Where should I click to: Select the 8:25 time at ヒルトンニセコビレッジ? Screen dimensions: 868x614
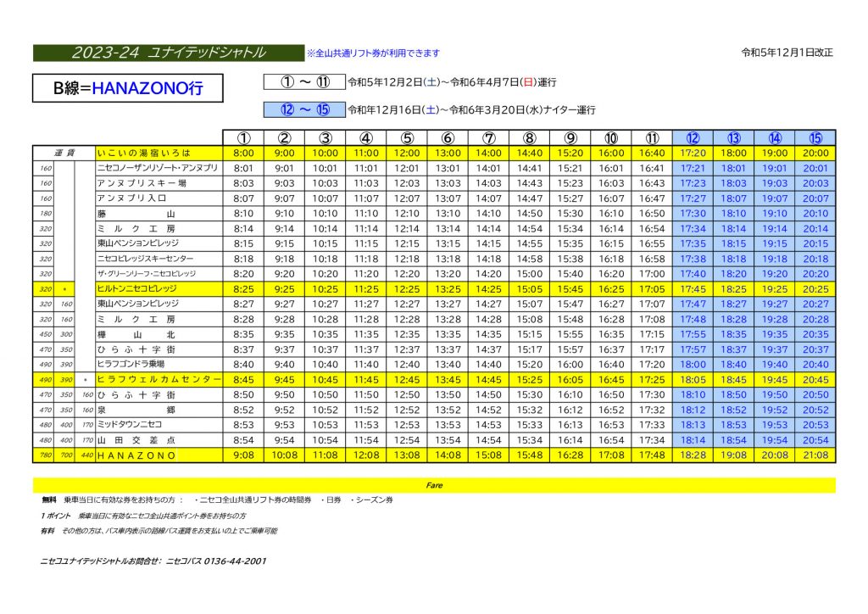pos(243,289)
